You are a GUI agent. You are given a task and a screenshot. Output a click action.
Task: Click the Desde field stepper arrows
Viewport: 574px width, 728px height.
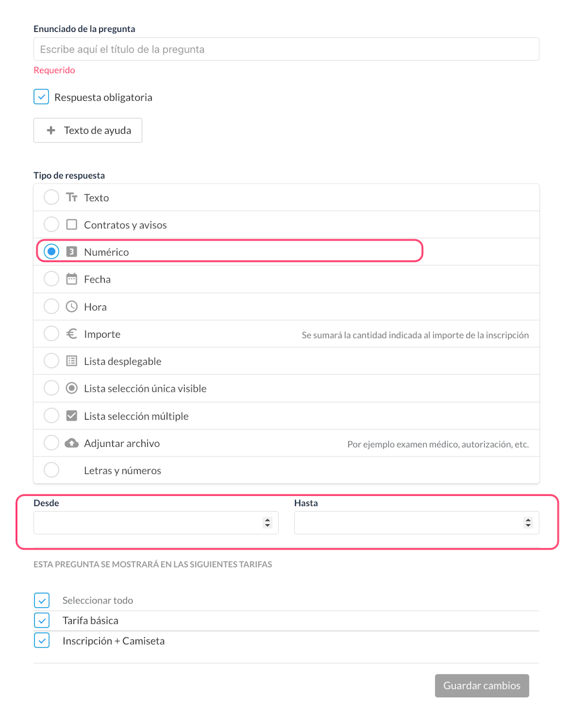click(268, 523)
